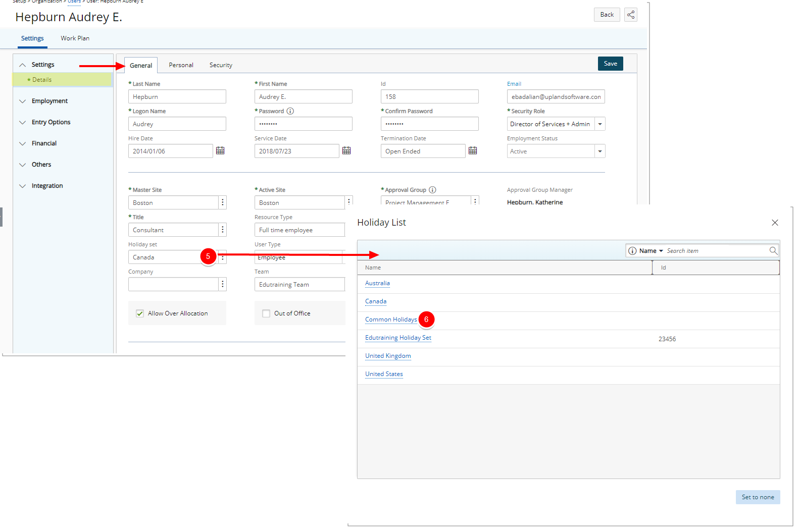799x532 pixels.
Task: Click the Password info icon
Action: coord(290,111)
